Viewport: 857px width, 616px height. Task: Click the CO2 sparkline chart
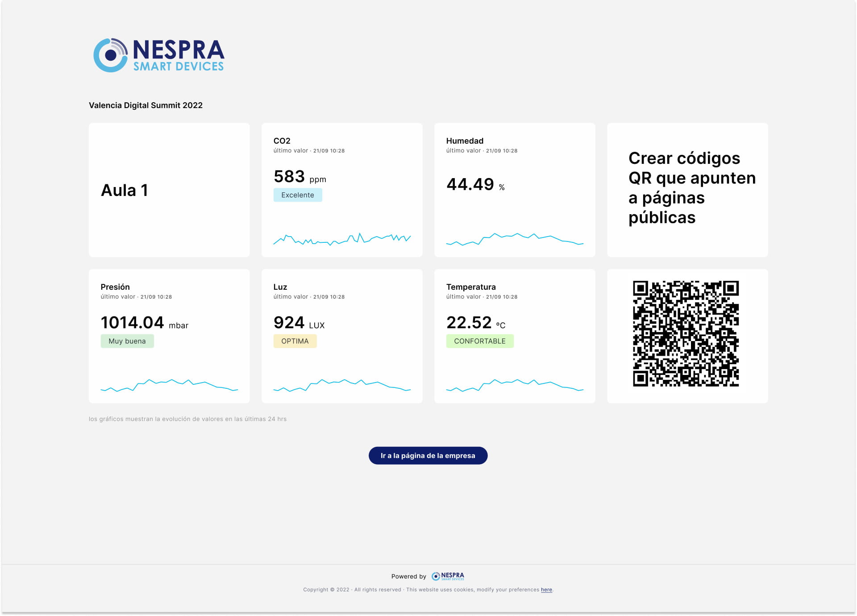click(x=342, y=239)
